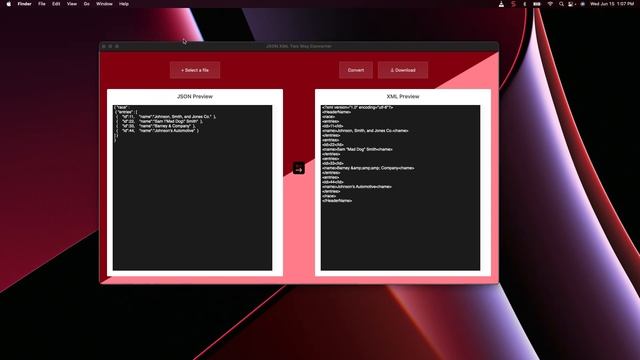The width and height of the screenshot is (640, 360).
Task: Open the Edit menu
Action: (x=56, y=4)
